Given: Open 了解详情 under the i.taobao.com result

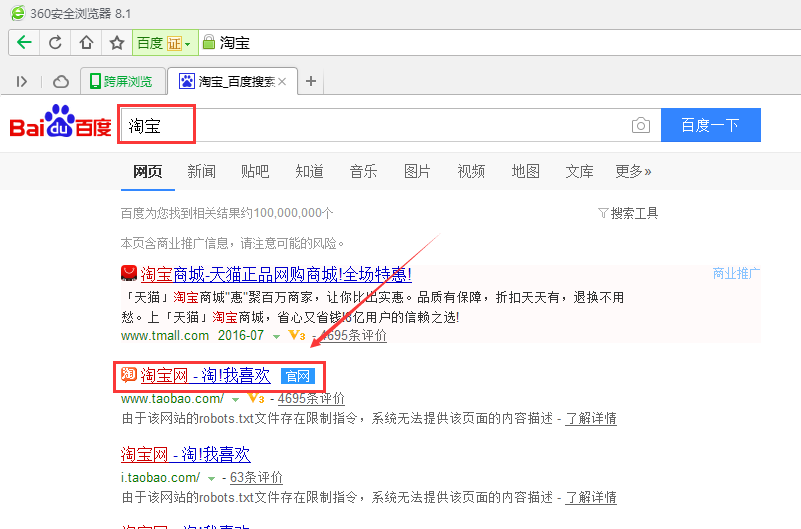Looking at the screenshot, I should coord(591,497).
